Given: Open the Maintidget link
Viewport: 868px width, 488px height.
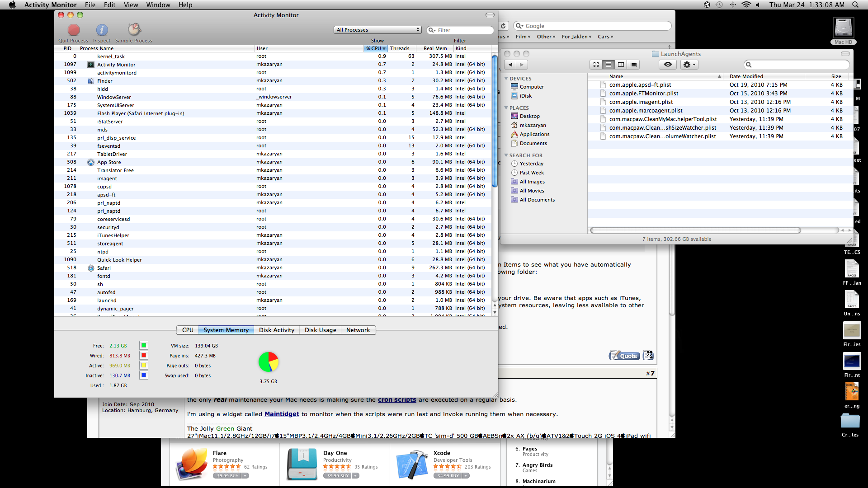Looking at the screenshot, I should click(x=282, y=414).
